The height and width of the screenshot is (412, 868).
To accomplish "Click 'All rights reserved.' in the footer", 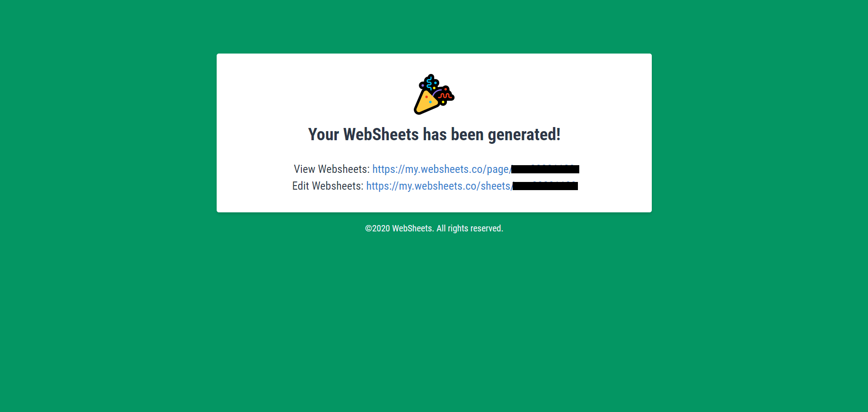I will (x=470, y=228).
